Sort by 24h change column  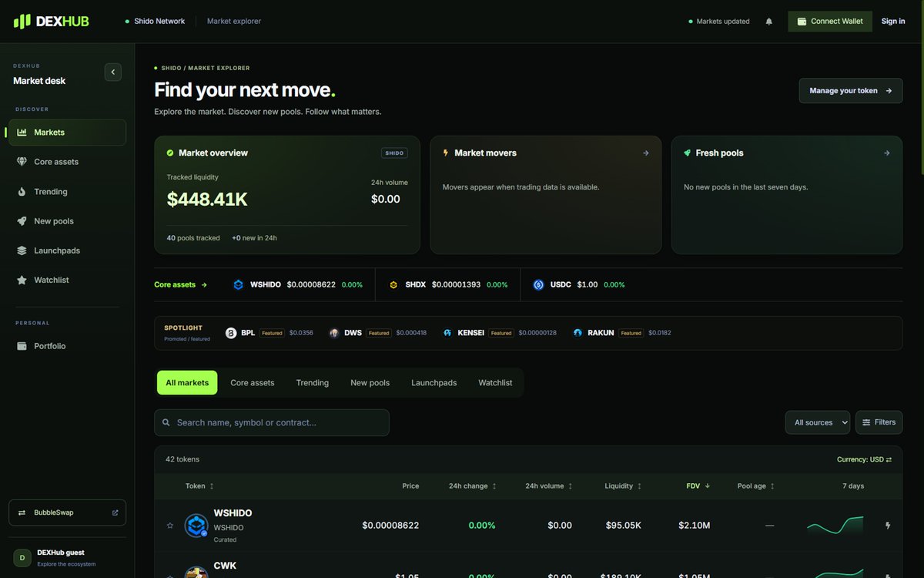[x=473, y=486]
